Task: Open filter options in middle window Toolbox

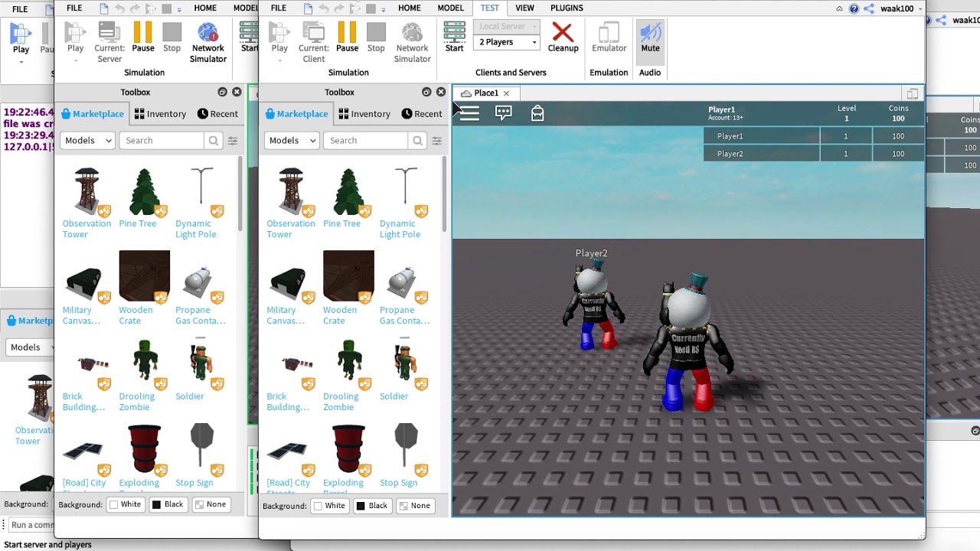Action: click(232, 141)
